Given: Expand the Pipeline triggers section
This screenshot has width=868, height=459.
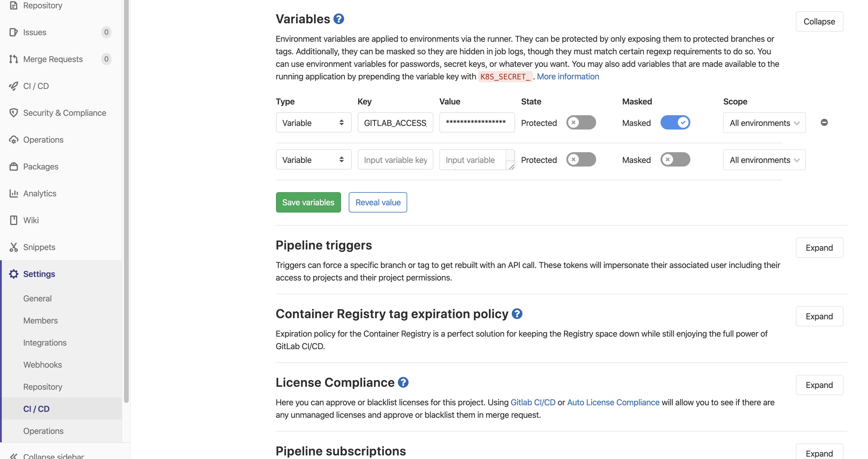Looking at the screenshot, I should click(x=819, y=247).
